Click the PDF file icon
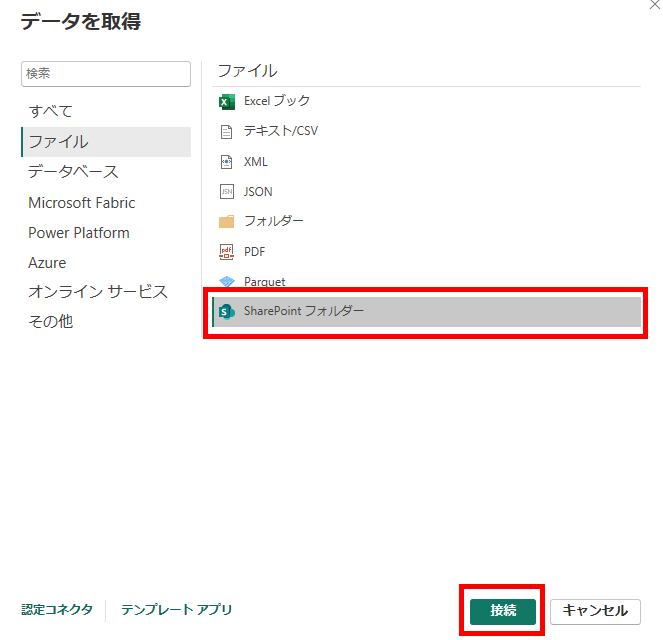 (227, 252)
